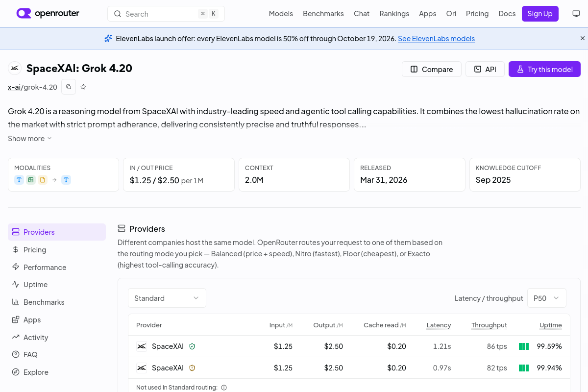Click the 86 tps throughput value
588x392 pixels.
[497, 346]
